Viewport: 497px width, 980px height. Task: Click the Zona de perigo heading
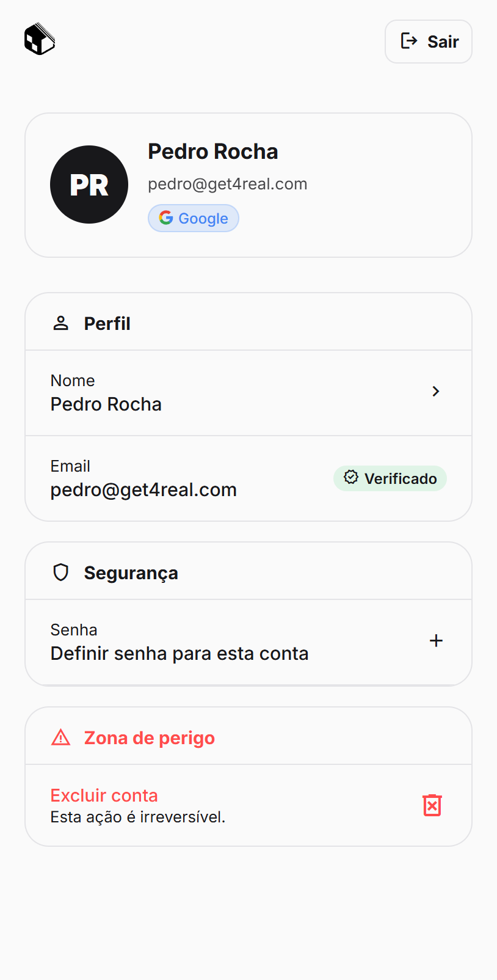click(150, 737)
